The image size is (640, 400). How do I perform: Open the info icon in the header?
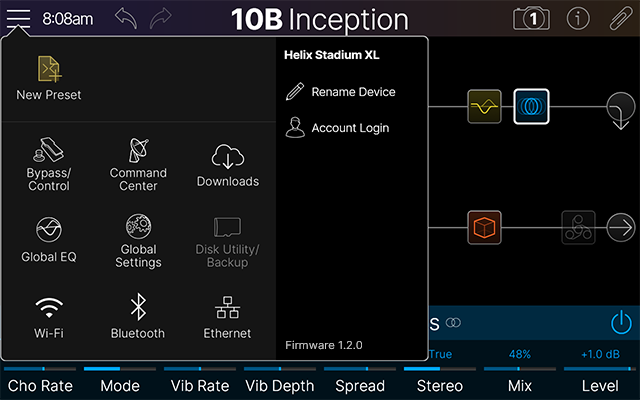coord(578,18)
